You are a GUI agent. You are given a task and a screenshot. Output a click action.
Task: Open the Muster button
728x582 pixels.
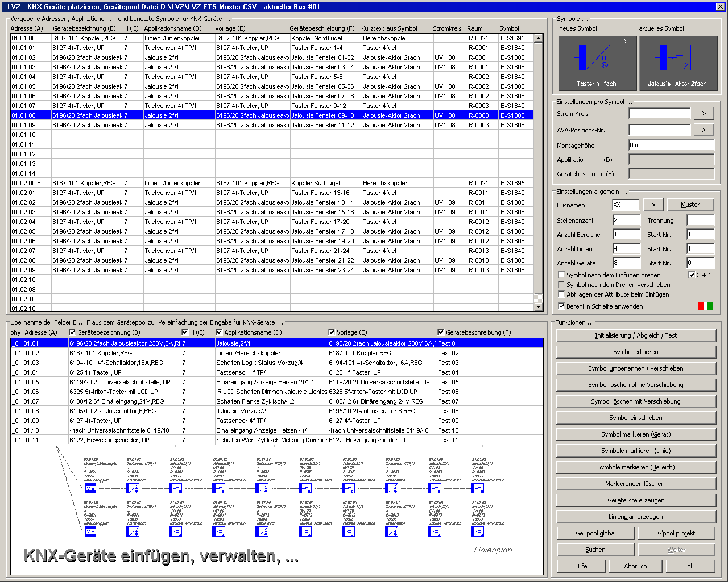tap(690, 205)
